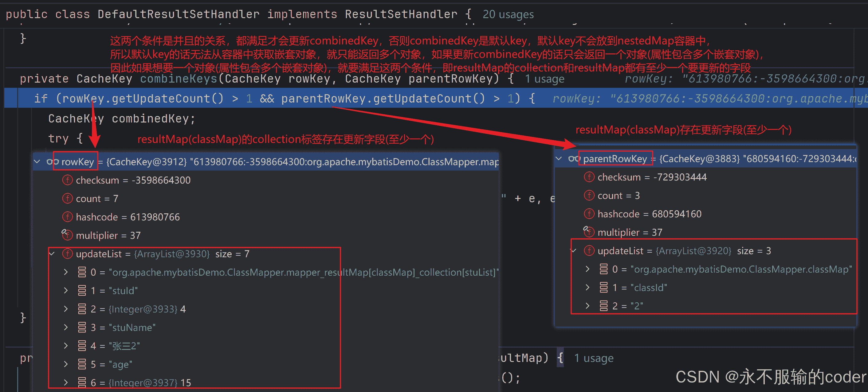Click list element icon of 0 = ClassMapper.classMap
The image size is (868, 392).
(x=603, y=269)
